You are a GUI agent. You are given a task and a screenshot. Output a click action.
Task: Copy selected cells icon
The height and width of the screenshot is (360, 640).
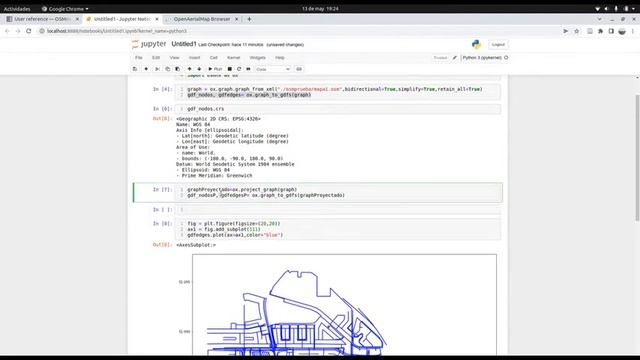coord(167,69)
